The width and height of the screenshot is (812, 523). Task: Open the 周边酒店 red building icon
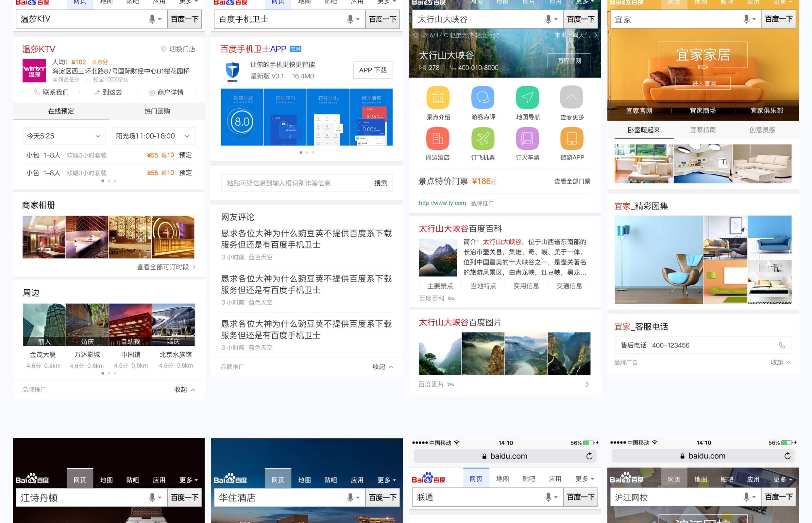[x=438, y=139]
